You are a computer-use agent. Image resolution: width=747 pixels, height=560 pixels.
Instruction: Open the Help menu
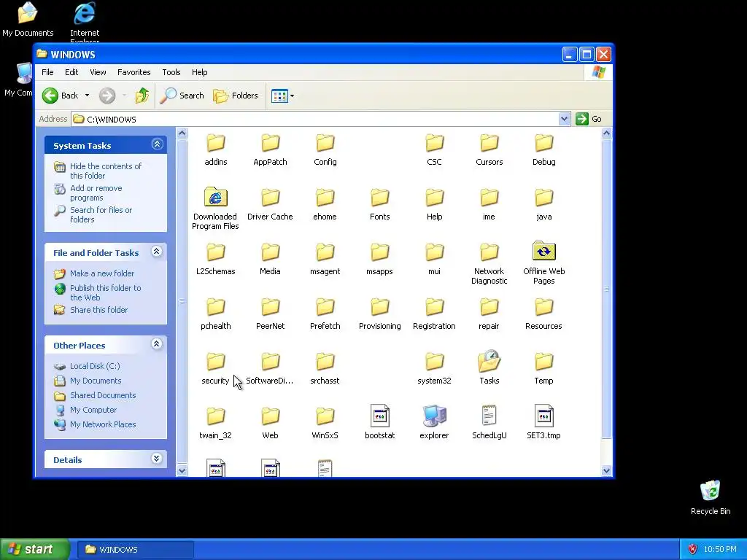click(x=200, y=72)
